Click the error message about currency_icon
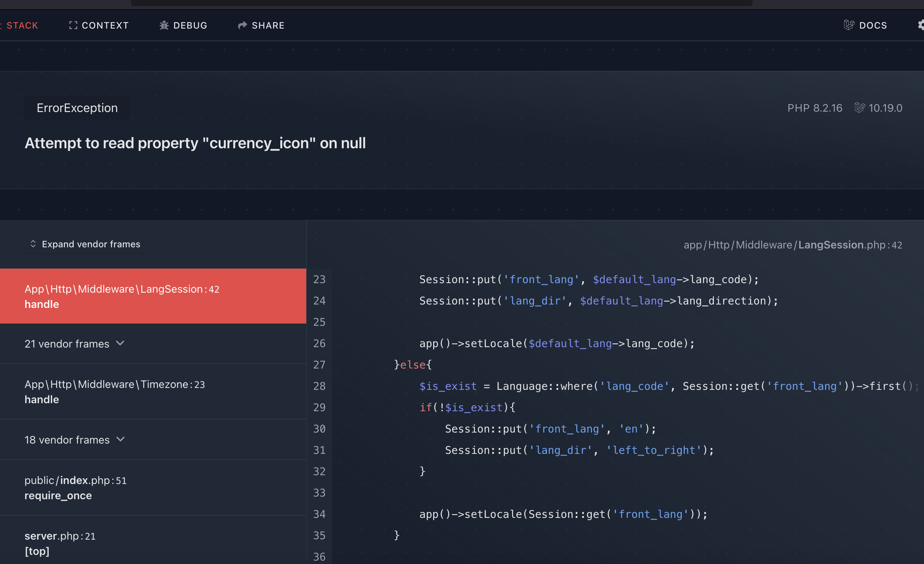Screen dimensions: 924x564 click(x=195, y=143)
